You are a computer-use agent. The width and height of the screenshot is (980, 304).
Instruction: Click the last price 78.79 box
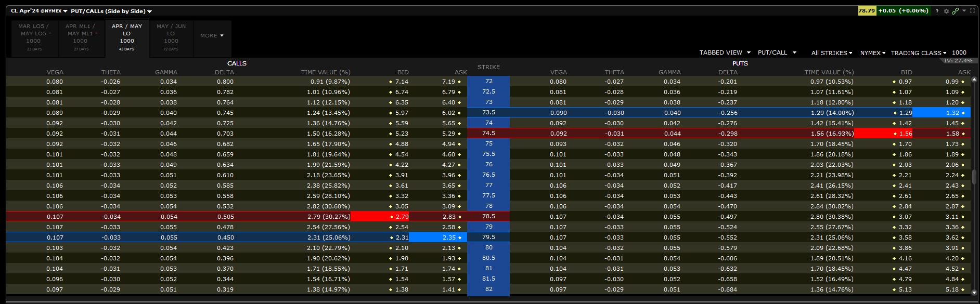[867, 10]
